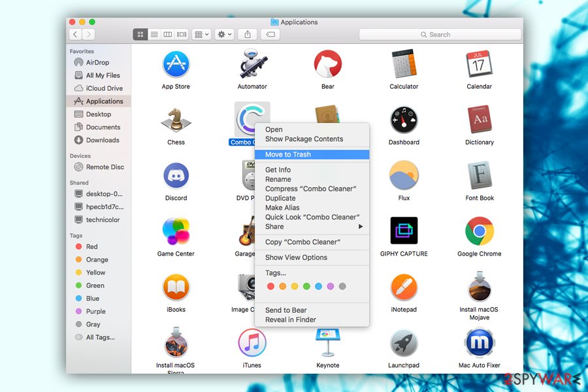Select Copy "Combo Cleaner"
The image size is (588, 392).
click(312, 242)
